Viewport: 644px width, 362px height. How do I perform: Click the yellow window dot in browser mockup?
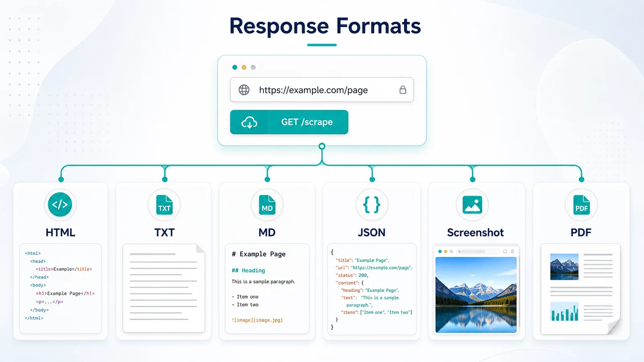click(x=244, y=67)
